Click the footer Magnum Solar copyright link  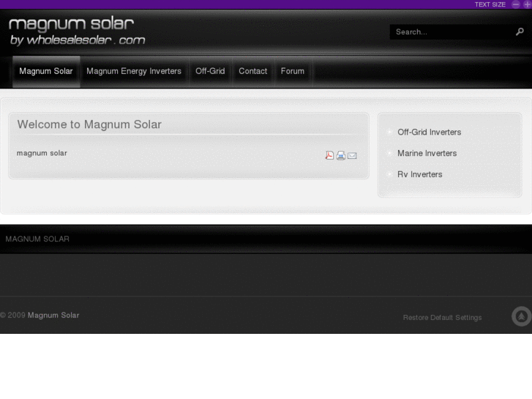[x=53, y=316]
